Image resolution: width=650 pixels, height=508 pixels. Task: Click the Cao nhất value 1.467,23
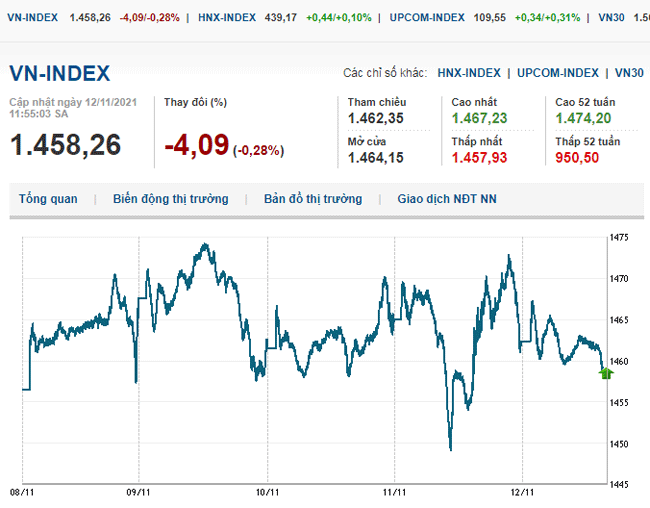coord(479,119)
